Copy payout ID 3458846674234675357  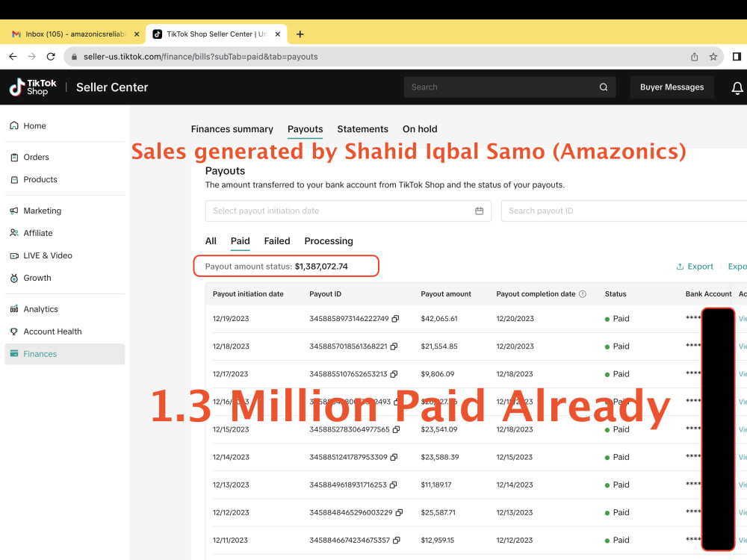click(397, 540)
